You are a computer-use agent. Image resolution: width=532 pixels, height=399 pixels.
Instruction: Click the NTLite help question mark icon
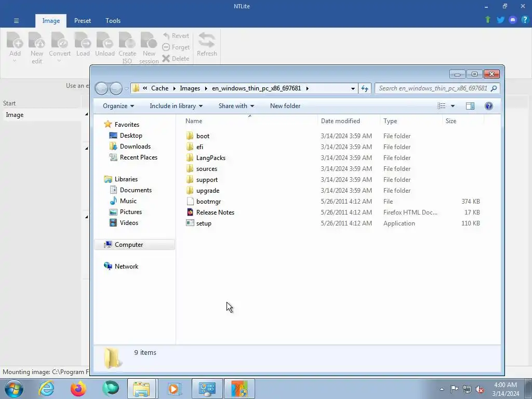point(525,20)
